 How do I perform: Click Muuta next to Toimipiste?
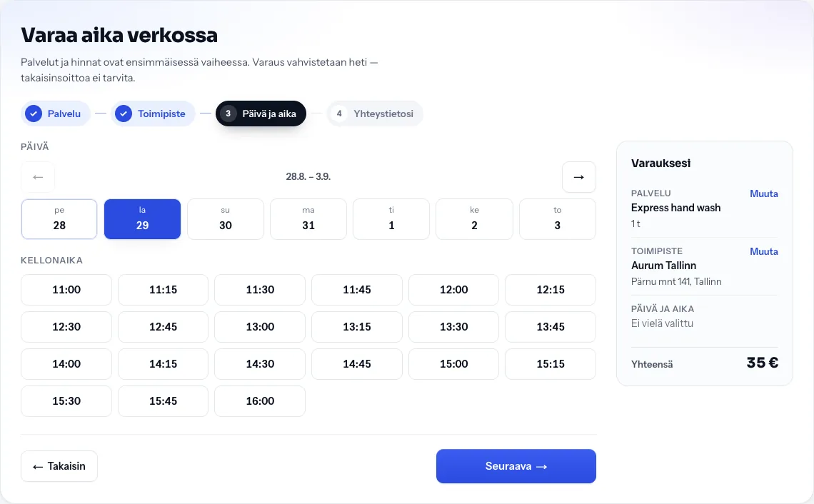[763, 251]
